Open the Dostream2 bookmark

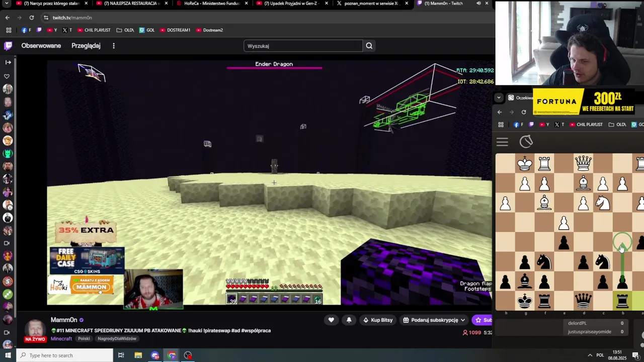point(209,30)
